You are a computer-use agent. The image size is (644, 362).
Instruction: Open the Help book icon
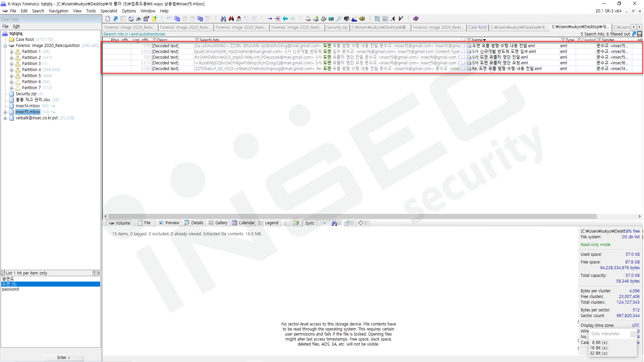point(416,19)
